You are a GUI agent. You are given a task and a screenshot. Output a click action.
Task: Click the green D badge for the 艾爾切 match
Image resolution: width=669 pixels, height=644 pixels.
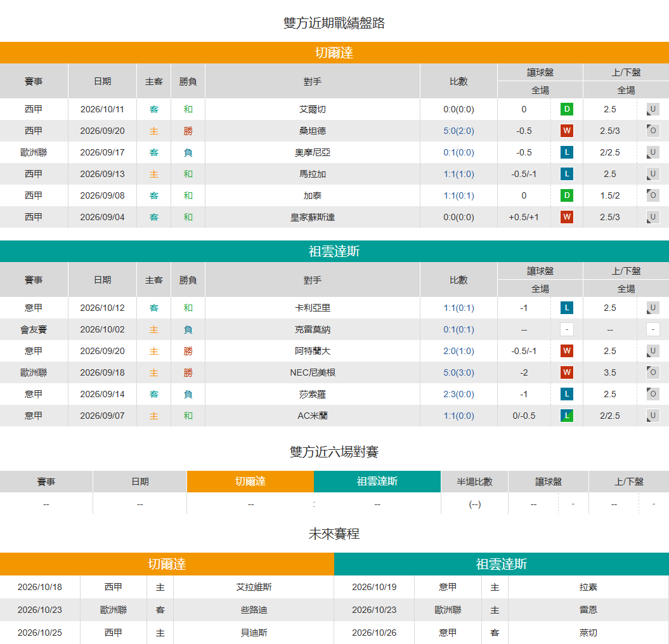coord(567,109)
